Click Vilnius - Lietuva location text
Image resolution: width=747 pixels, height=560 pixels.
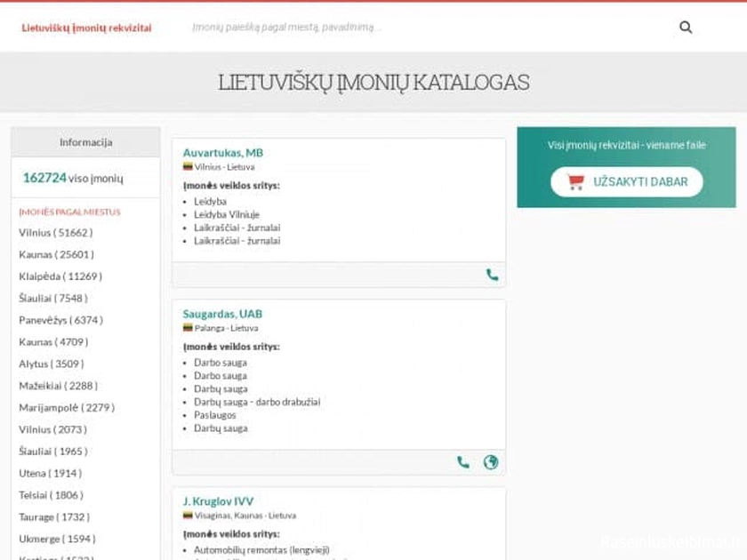tap(224, 167)
